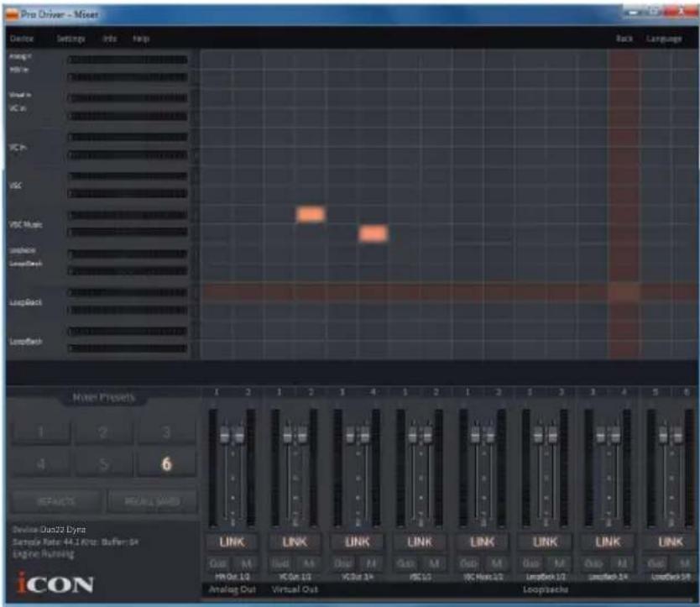Click the left fader of LoopBack 5/6

click(x=663, y=435)
